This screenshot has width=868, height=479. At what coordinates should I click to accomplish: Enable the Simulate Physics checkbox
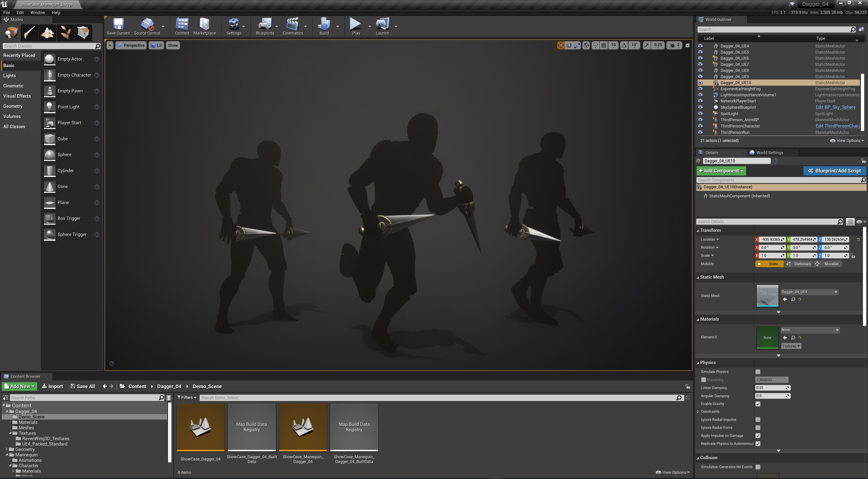758,372
